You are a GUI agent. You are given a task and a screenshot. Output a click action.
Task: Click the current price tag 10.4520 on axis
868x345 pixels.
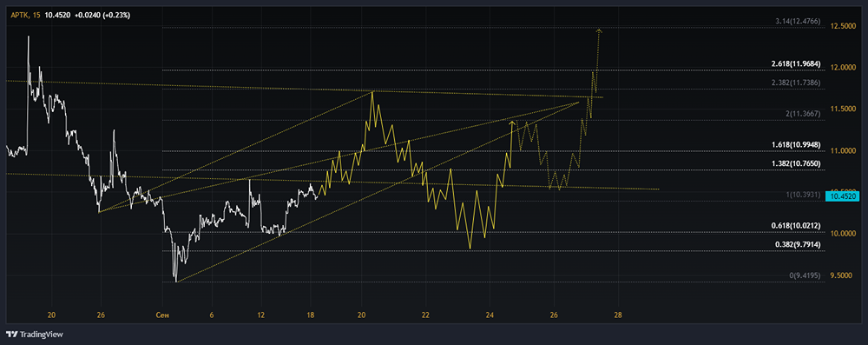click(x=842, y=196)
